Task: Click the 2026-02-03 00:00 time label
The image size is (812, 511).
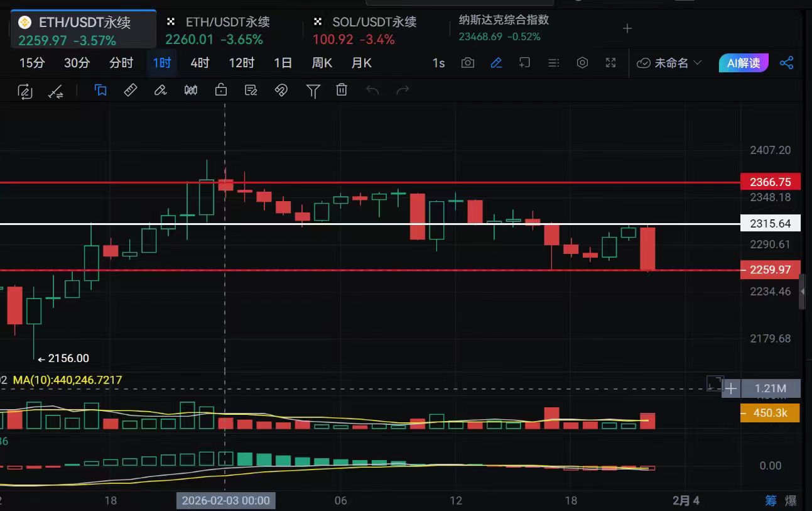Action: click(x=225, y=501)
